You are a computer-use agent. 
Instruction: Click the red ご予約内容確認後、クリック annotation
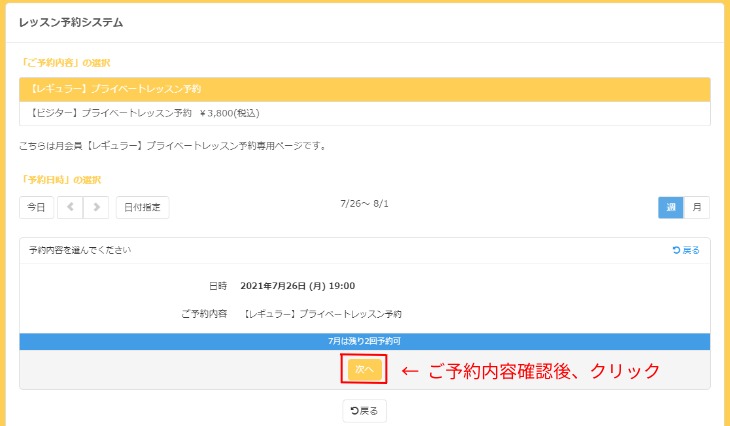(x=531, y=371)
